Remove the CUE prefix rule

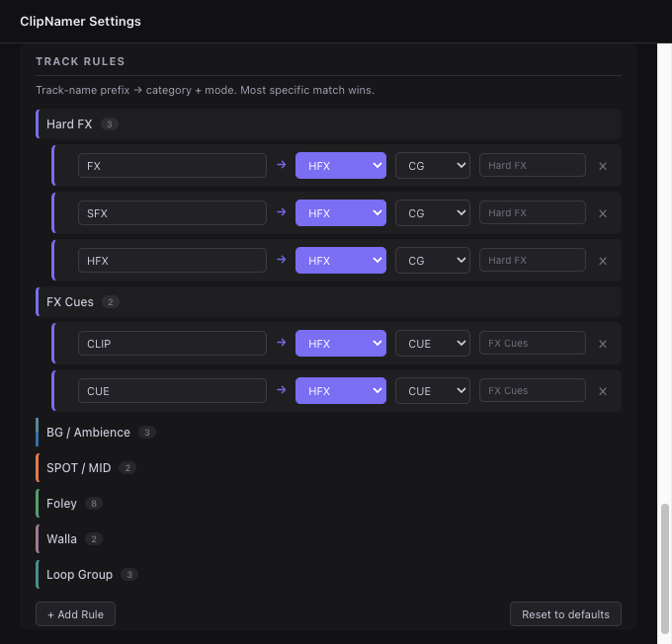pyautogui.click(x=603, y=391)
